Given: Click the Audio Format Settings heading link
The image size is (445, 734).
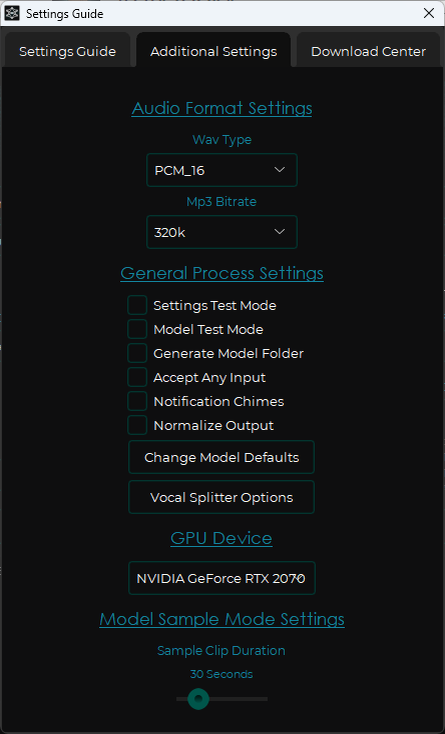Looking at the screenshot, I should (222, 108).
